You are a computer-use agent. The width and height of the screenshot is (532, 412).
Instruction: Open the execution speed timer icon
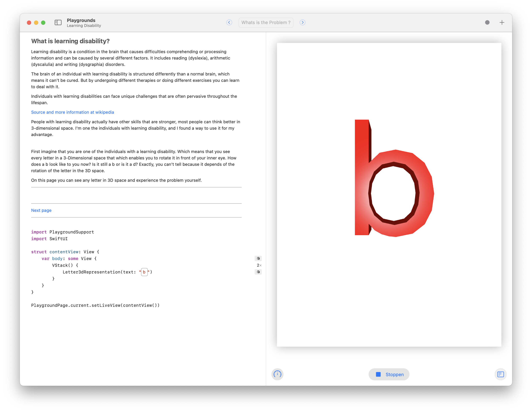pyautogui.click(x=278, y=374)
